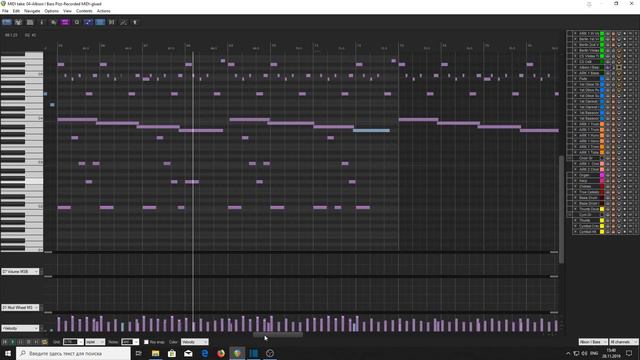Click the pause transport button
Screen dimensions: 640x360
coord(20,342)
